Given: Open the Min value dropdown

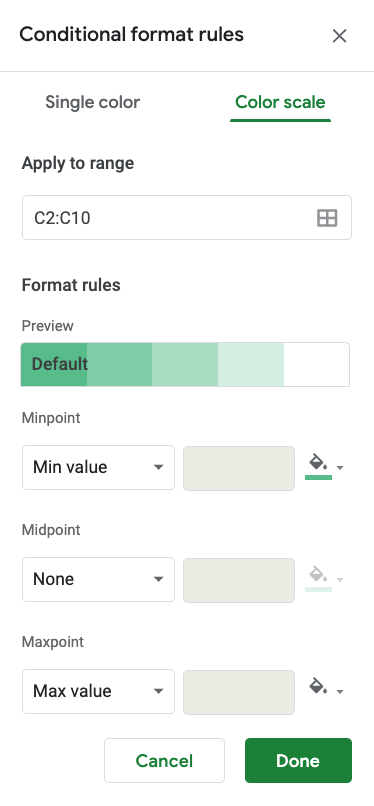Looking at the screenshot, I should [x=98, y=467].
